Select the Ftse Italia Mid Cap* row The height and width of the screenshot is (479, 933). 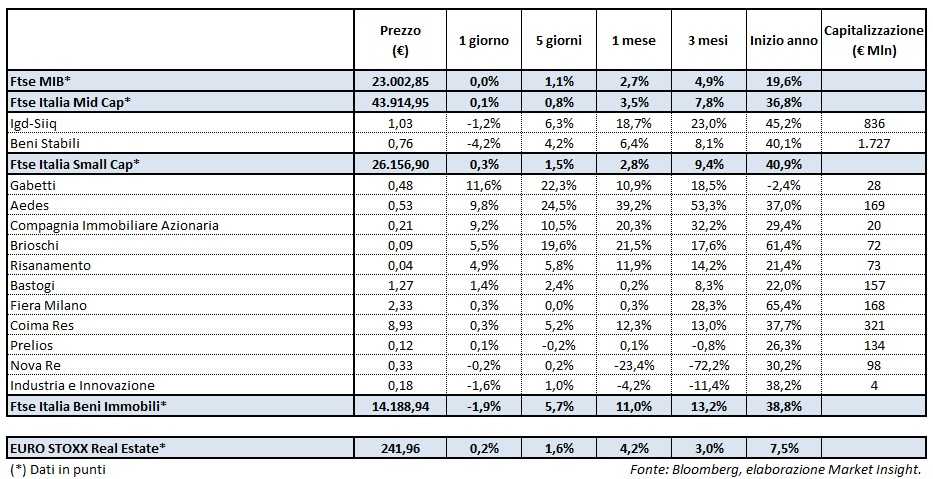[x=70, y=104]
